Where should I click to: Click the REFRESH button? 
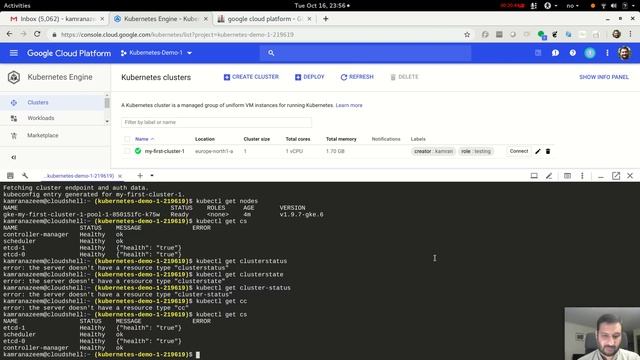pyautogui.click(x=357, y=77)
